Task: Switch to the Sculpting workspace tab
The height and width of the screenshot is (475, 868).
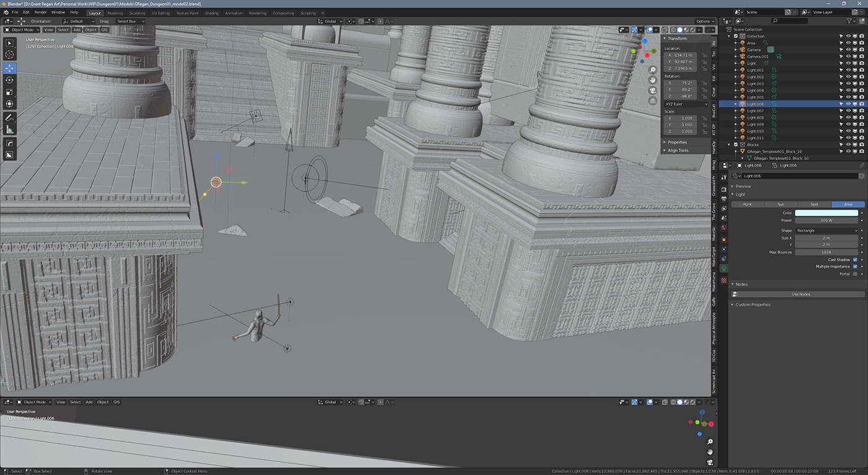Action: point(137,13)
